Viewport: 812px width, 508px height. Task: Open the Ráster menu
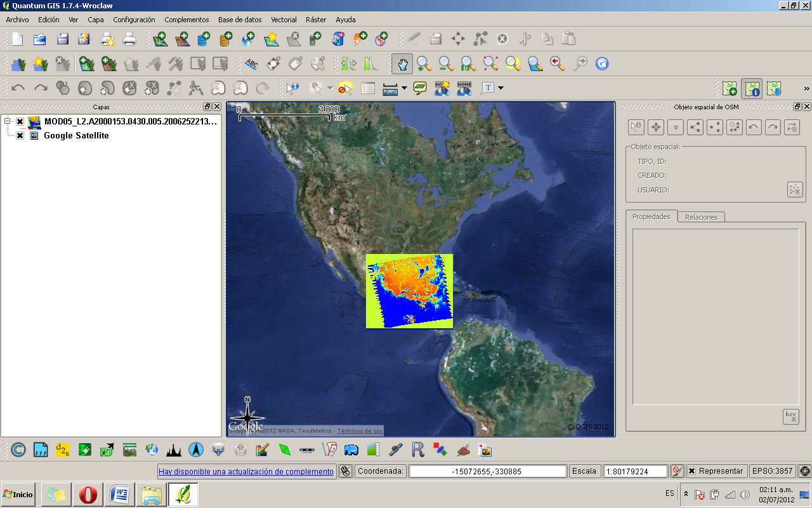(x=316, y=20)
